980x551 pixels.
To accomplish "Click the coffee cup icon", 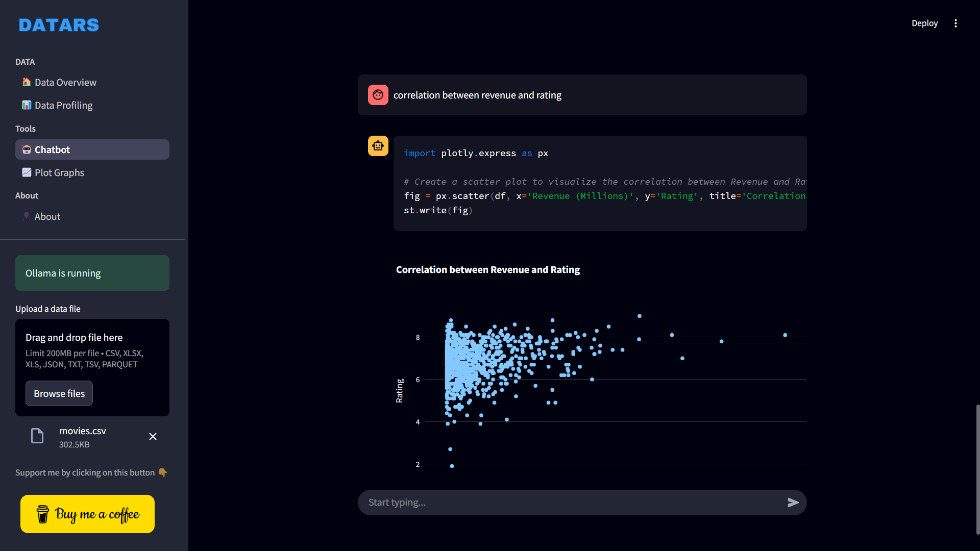I will (43, 514).
